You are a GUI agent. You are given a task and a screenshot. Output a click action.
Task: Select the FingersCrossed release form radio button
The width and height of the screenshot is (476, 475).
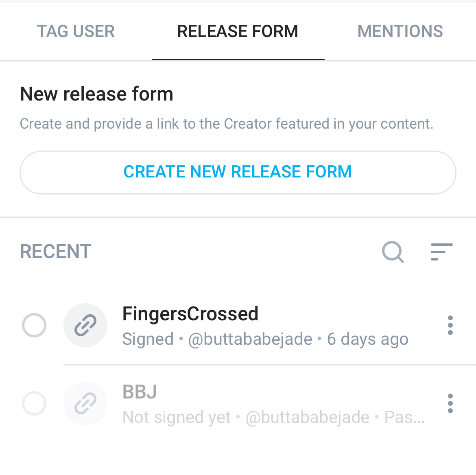[x=34, y=325]
